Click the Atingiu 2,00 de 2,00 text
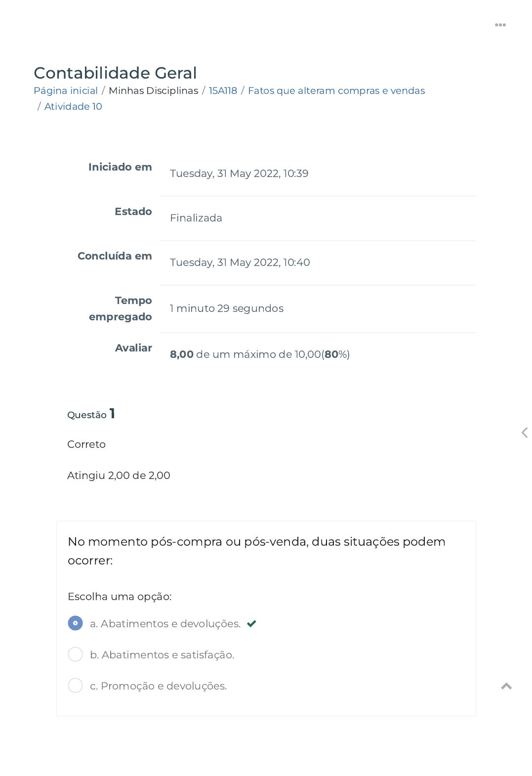Viewport: 532px width, 776px height. (119, 475)
